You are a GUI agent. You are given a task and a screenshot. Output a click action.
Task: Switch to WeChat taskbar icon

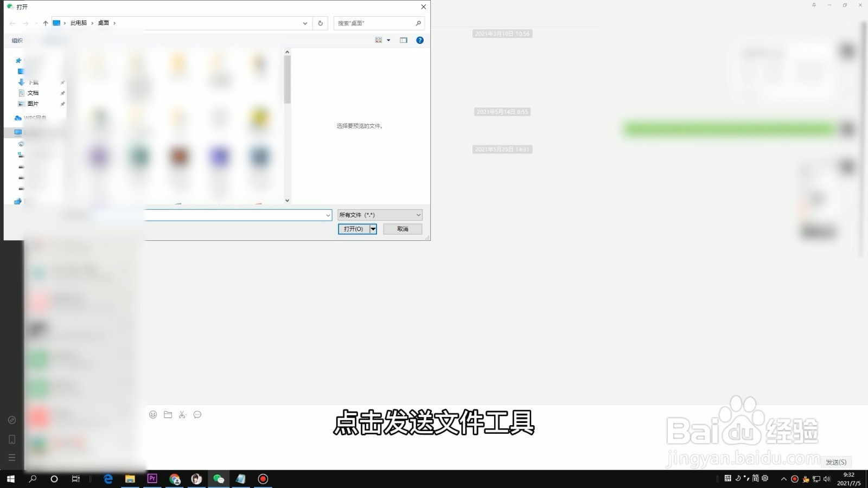coord(219,479)
